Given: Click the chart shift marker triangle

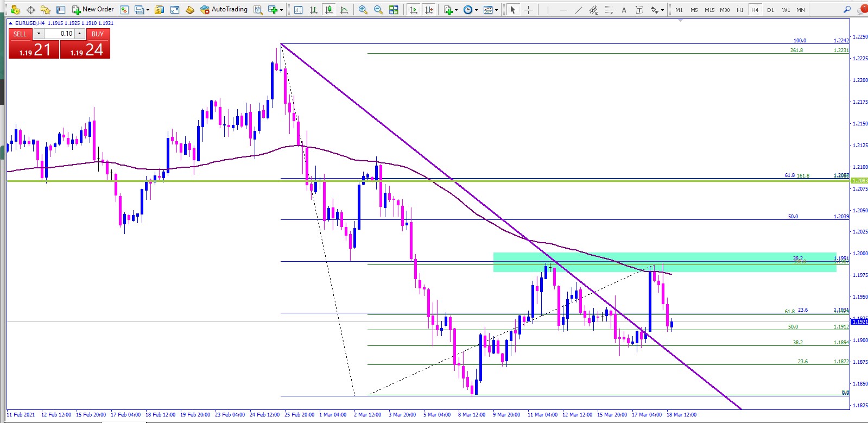Looking at the screenshot, I should point(680,20).
